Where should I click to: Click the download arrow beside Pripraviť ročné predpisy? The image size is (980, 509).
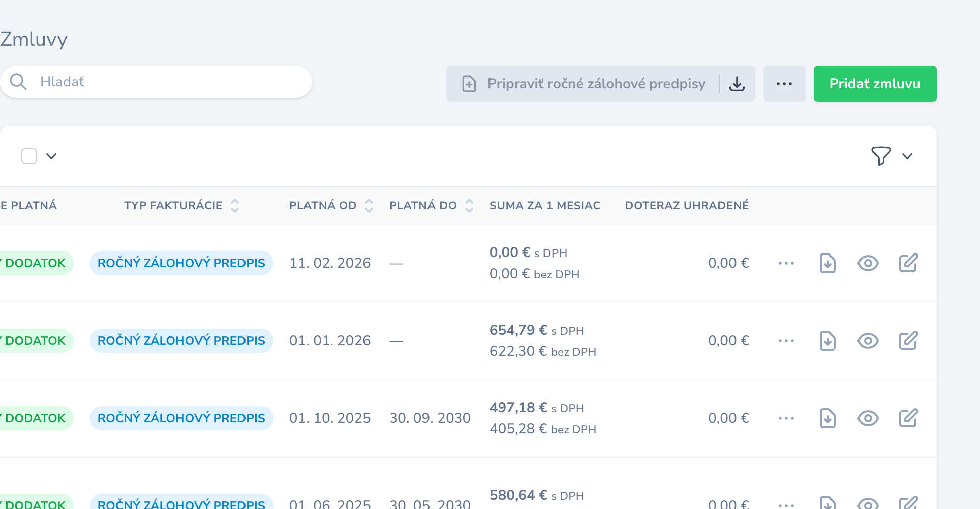(737, 84)
